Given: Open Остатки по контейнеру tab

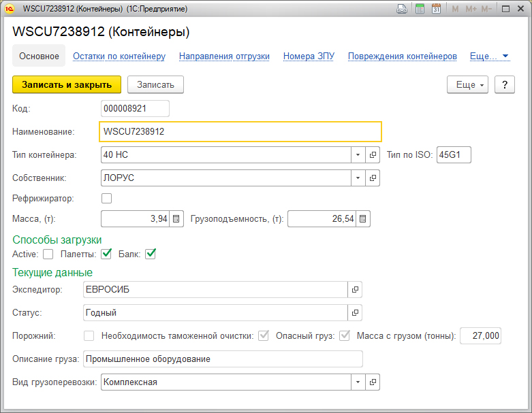Looking at the screenshot, I should pos(119,56).
